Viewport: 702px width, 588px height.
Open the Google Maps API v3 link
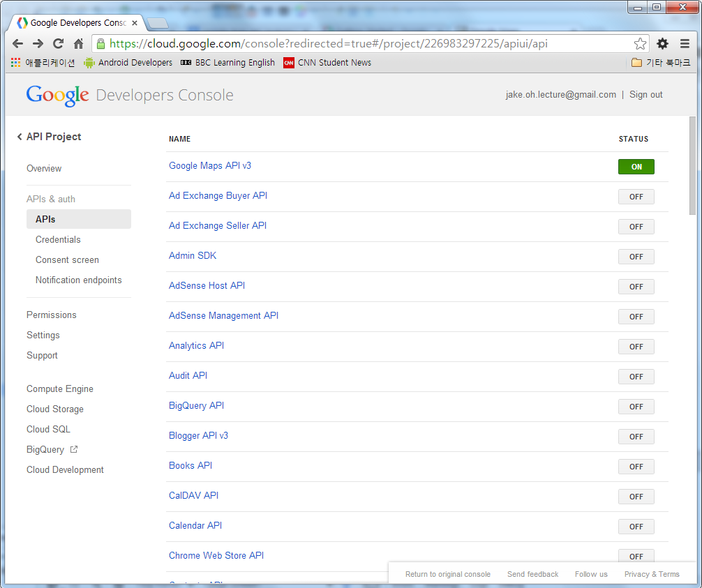210,165
